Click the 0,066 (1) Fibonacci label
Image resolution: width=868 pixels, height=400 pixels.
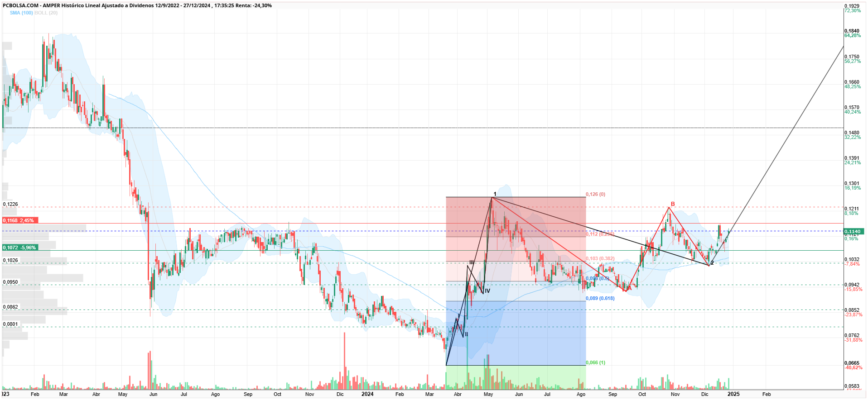595,362
